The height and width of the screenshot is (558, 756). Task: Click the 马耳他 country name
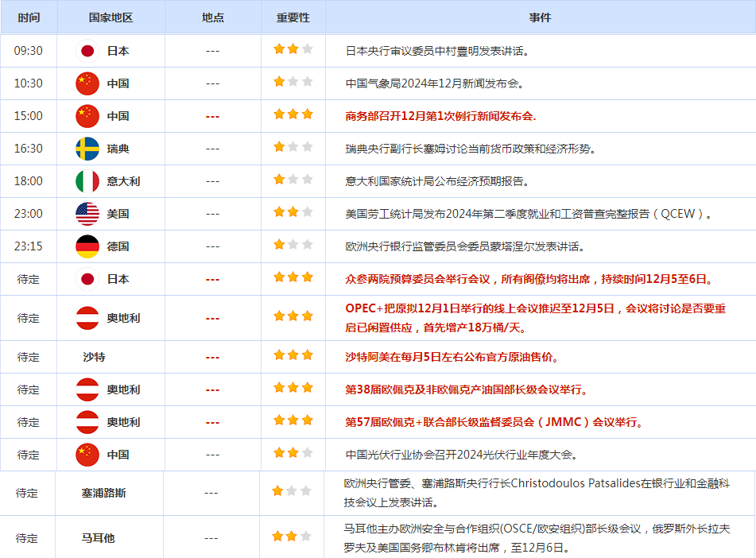pyautogui.click(x=98, y=538)
